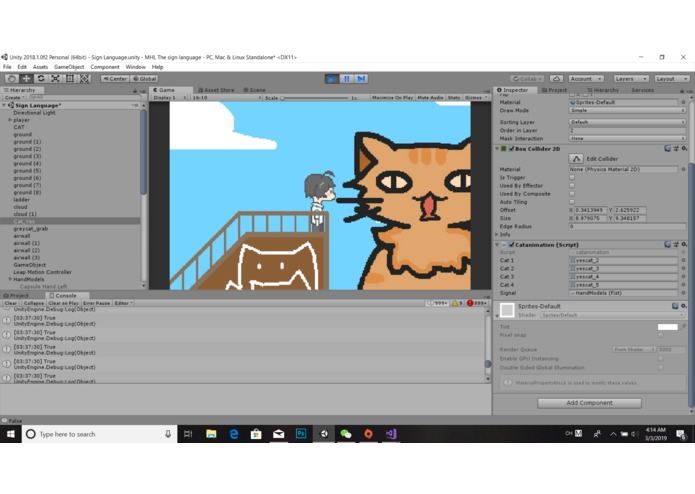This screenshot has width=695, height=494.
Task: Open object picker for Cat 1 field
Action: 683,261
